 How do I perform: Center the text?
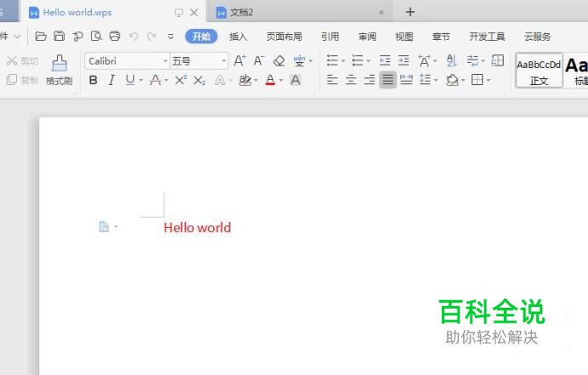(x=351, y=80)
